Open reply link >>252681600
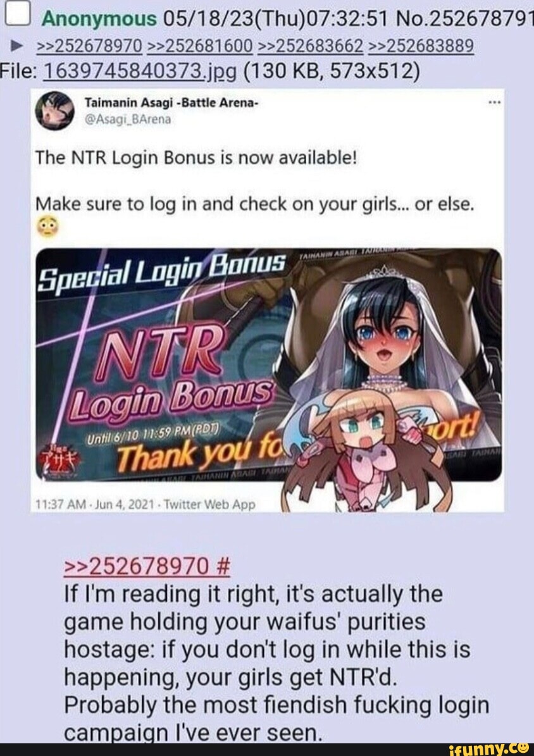This screenshot has width=534, height=756. tap(200, 46)
